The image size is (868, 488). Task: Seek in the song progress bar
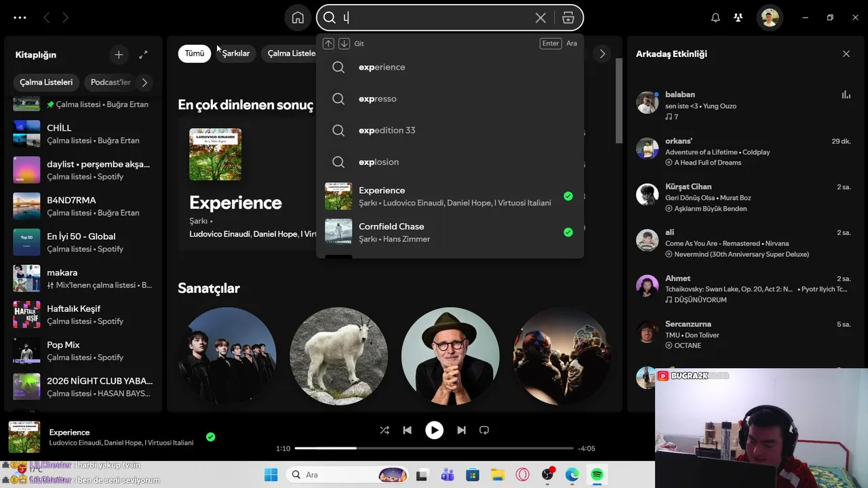434,448
